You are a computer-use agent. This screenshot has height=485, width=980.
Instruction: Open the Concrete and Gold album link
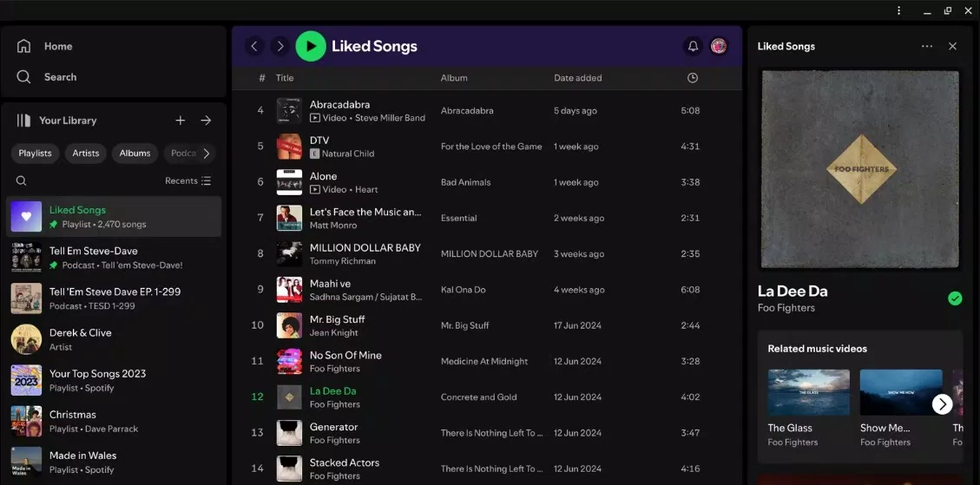tap(480, 397)
